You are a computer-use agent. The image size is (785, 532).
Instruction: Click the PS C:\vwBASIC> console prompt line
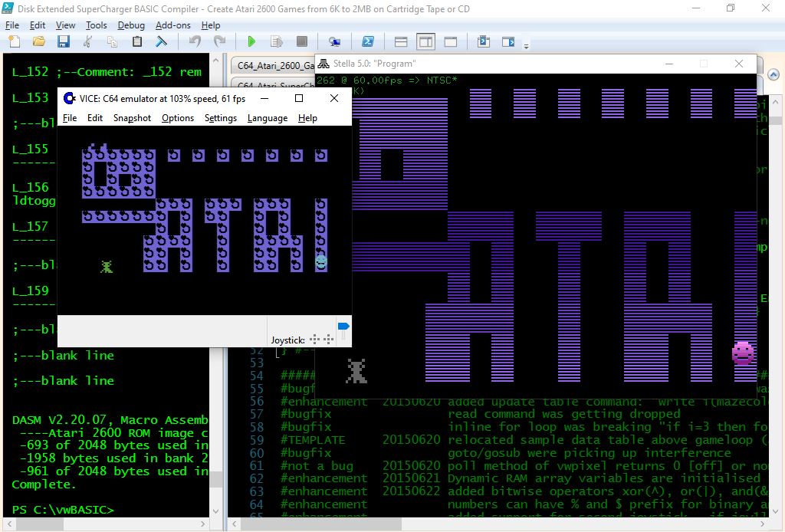tap(63, 510)
